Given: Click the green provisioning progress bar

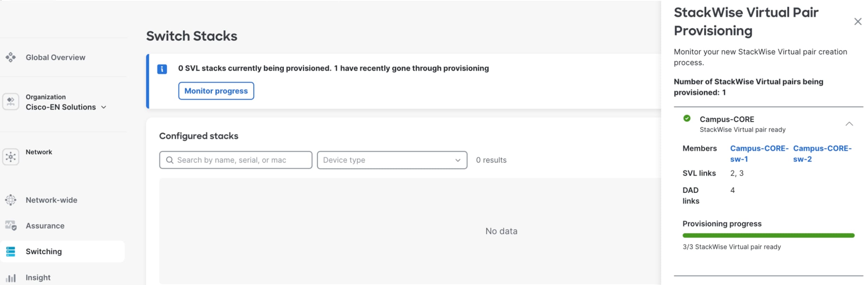Looking at the screenshot, I should 769,235.
